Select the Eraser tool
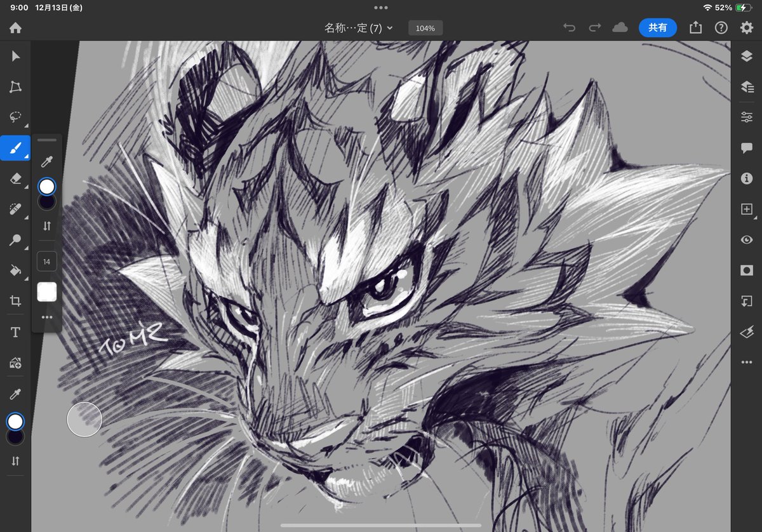Screen dimensions: 762x532 coord(16,179)
